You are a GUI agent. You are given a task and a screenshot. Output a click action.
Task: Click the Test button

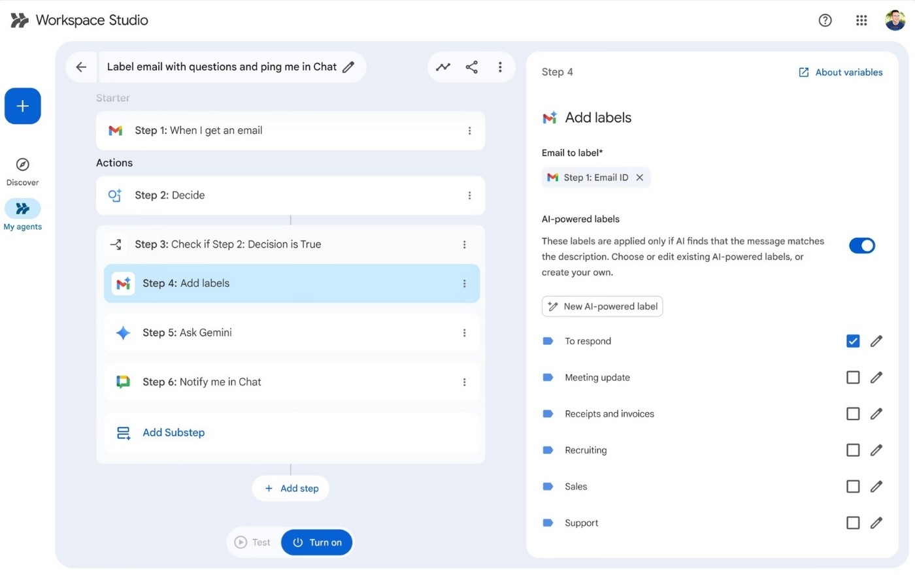(253, 542)
